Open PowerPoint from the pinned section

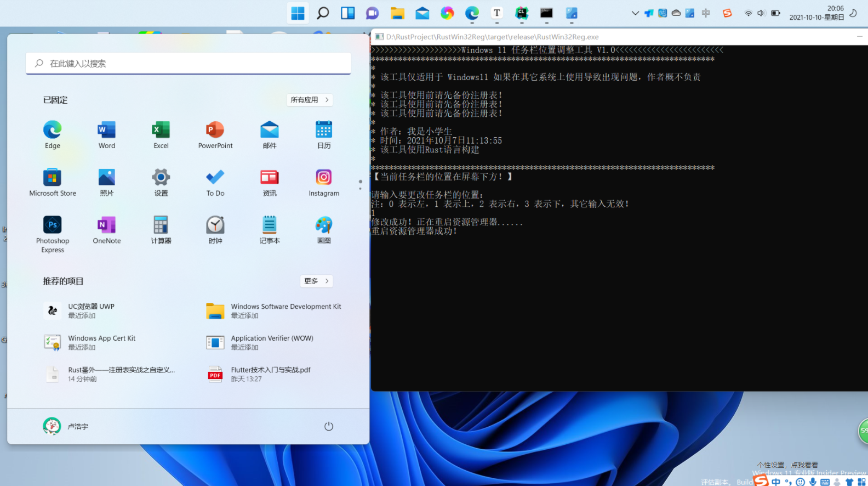pyautogui.click(x=215, y=135)
